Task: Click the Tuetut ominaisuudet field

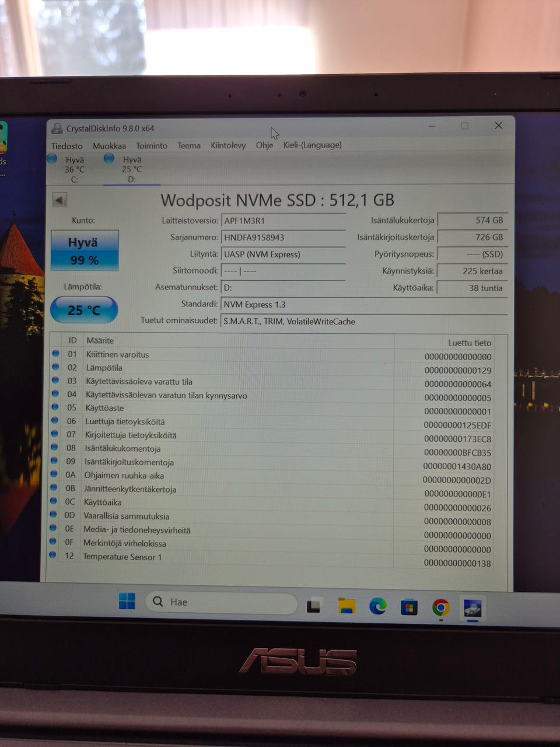Action: tap(364, 322)
